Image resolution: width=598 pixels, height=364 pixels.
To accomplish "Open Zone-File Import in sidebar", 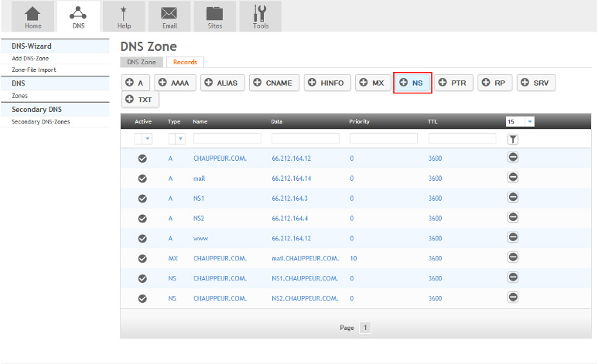I will tap(33, 70).
